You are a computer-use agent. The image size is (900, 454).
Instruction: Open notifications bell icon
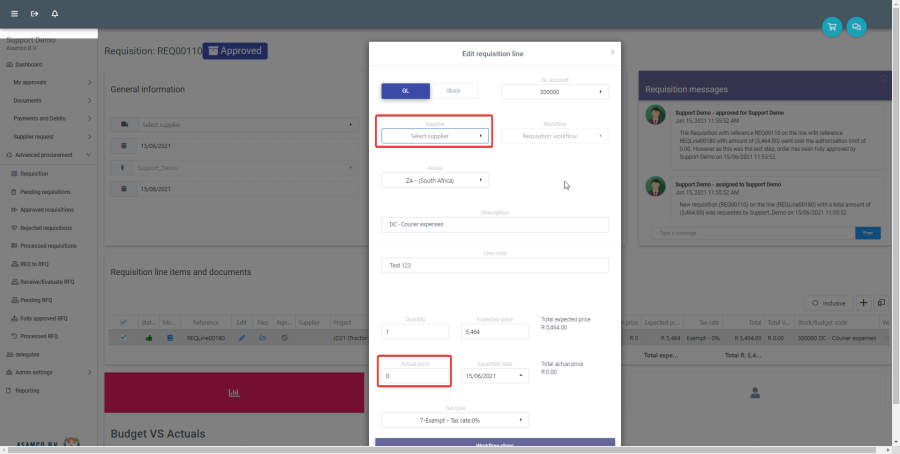coord(54,14)
